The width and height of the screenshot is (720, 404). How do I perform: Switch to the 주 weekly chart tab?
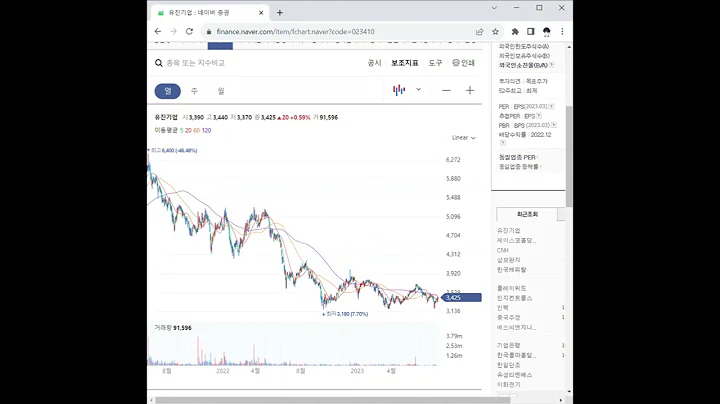pos(194,91)
